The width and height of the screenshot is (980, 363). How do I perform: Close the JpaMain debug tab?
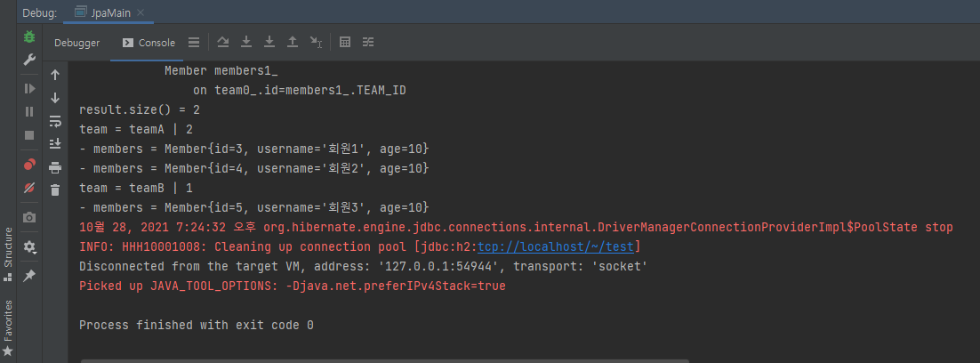click(140, 13)
